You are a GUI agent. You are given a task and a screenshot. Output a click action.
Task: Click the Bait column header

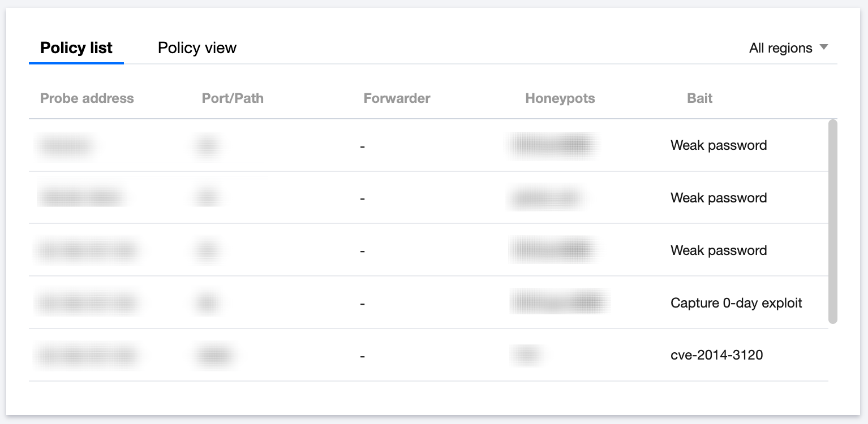[x=699, y=98]
